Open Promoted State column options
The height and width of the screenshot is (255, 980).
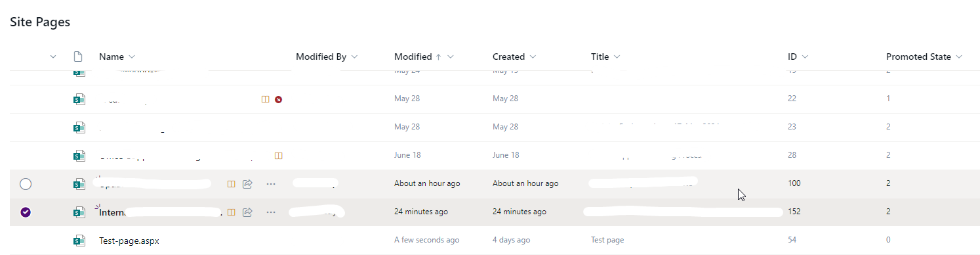coord(924,57)
